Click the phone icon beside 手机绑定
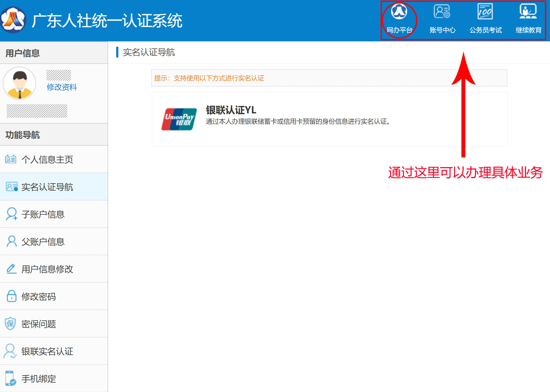550x392 pixels. point(10,379)
